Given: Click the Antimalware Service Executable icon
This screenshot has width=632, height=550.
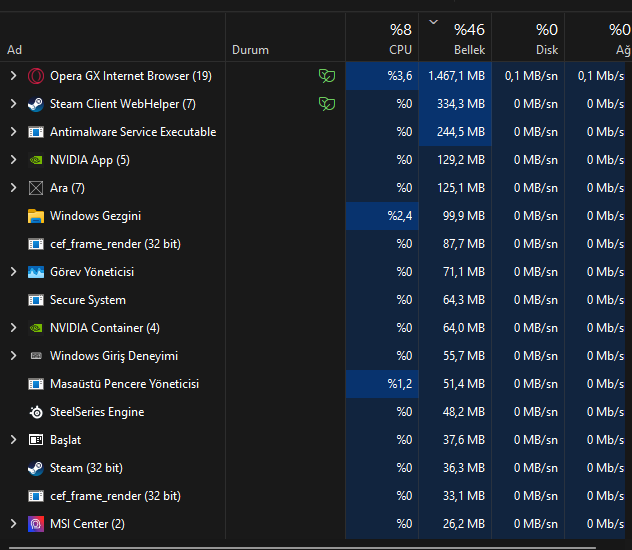Looking at the screenshot, I should coord(36,132).
